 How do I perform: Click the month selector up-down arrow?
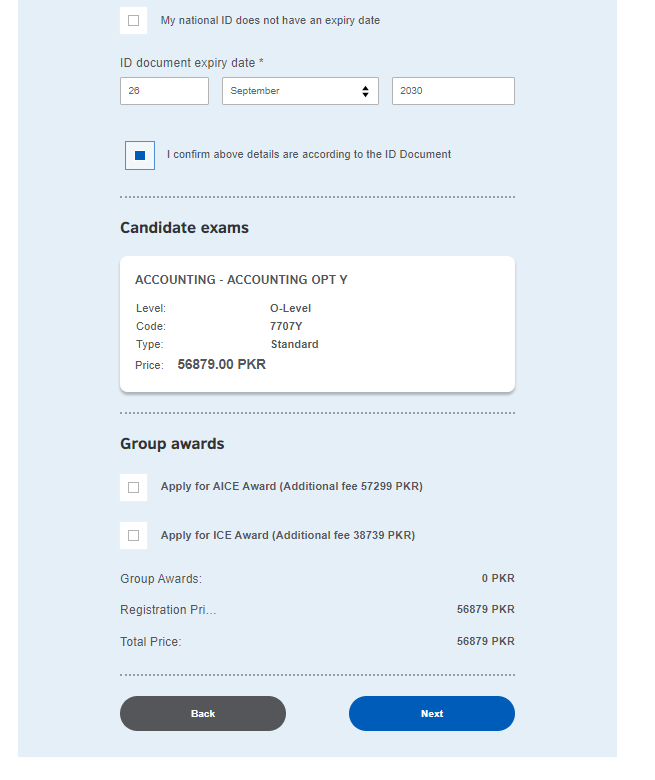365,91
